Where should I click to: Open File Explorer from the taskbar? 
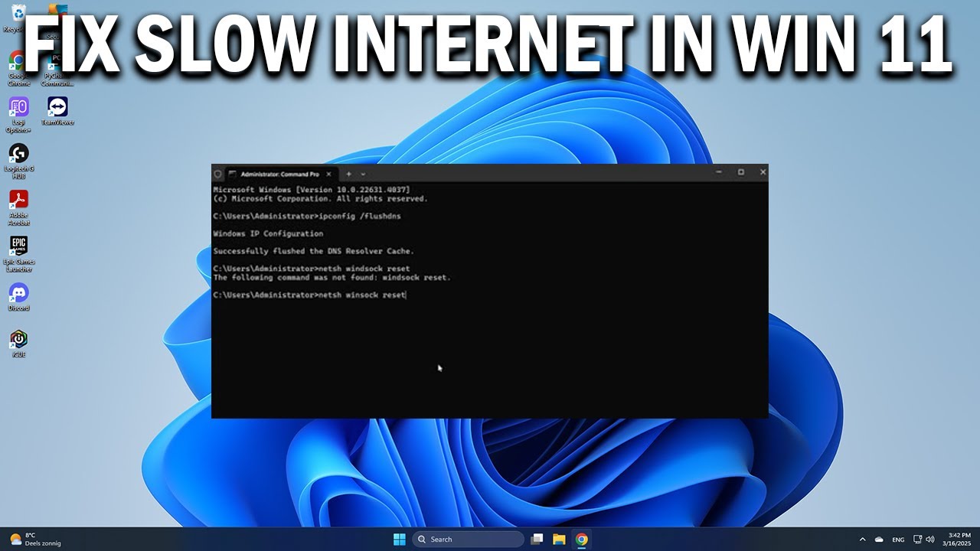pyautogui.click(x=559, y=539)
